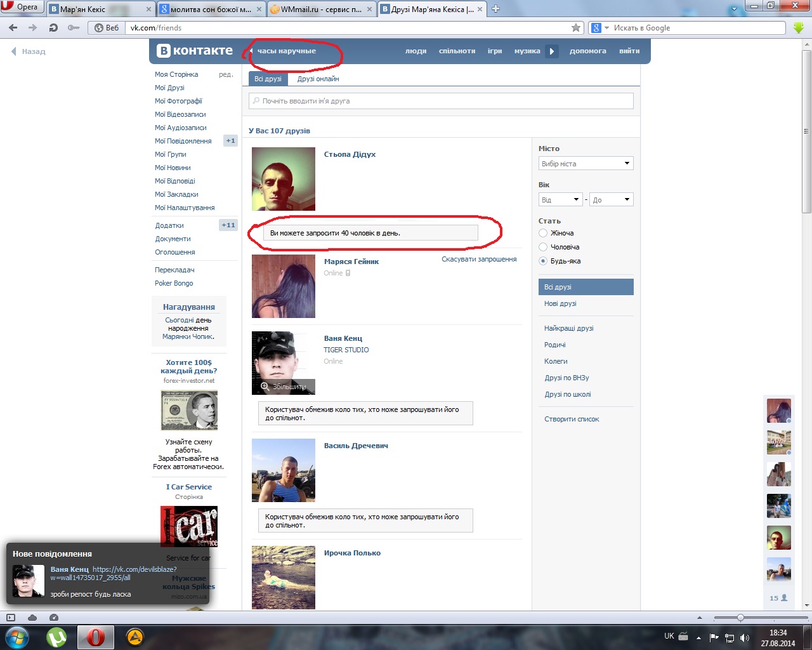Open the age До dropdown
Screen dimensions: 812x650
612,200
